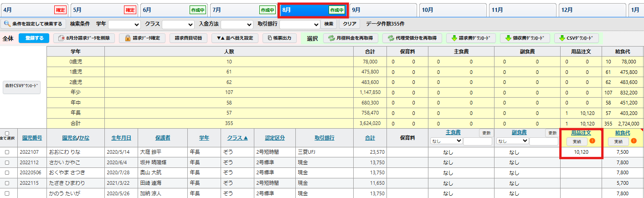644x198 pixels.
Task: Switch to the 9月 month tab
Action: (x=383, y=10)
